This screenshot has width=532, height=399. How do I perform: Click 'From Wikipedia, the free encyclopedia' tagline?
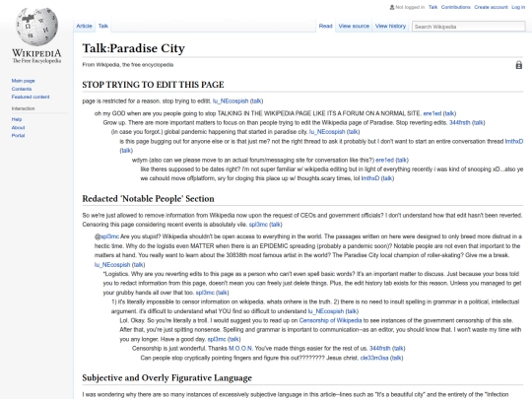(127, 65)
